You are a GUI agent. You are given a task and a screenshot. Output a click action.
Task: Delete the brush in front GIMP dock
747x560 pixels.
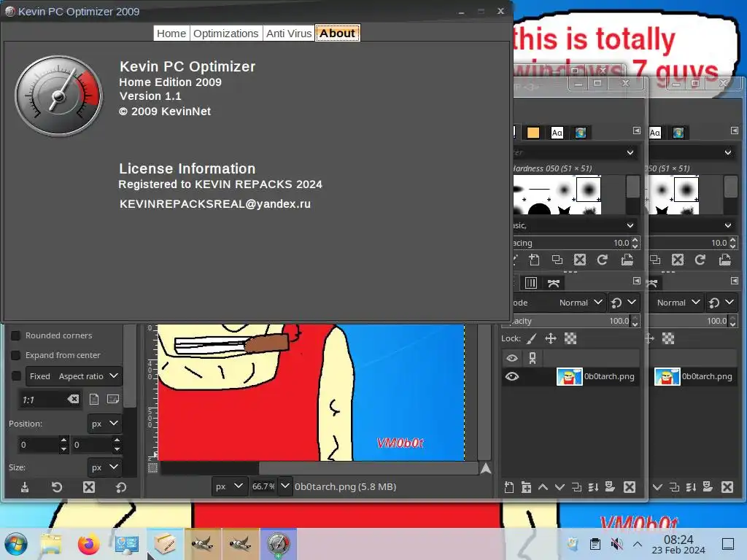[x=580, y=260]
